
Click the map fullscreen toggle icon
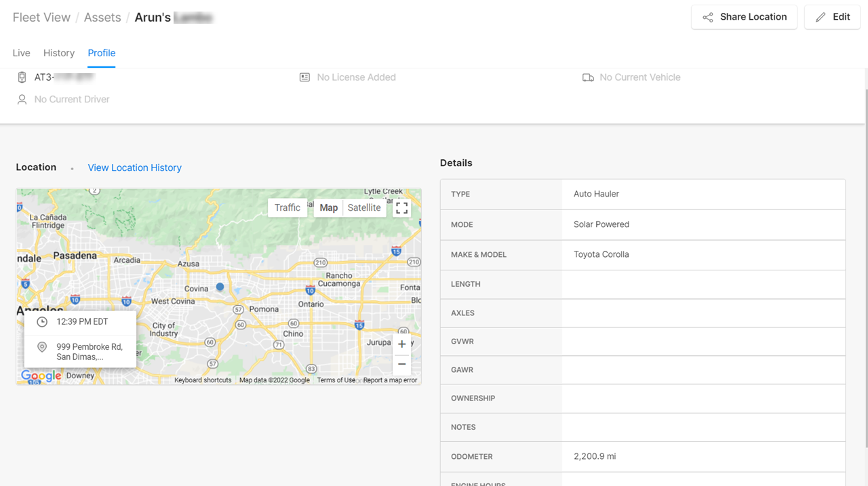(x=402, y=208)
